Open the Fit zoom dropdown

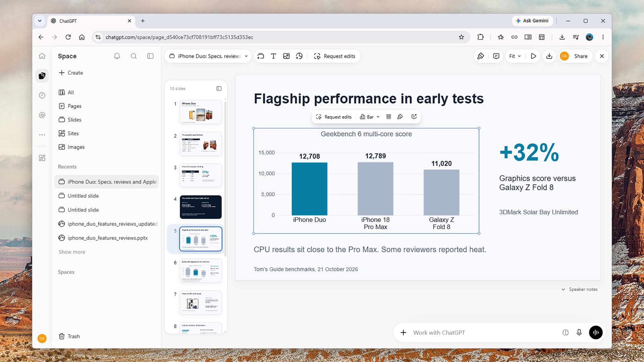515,56
